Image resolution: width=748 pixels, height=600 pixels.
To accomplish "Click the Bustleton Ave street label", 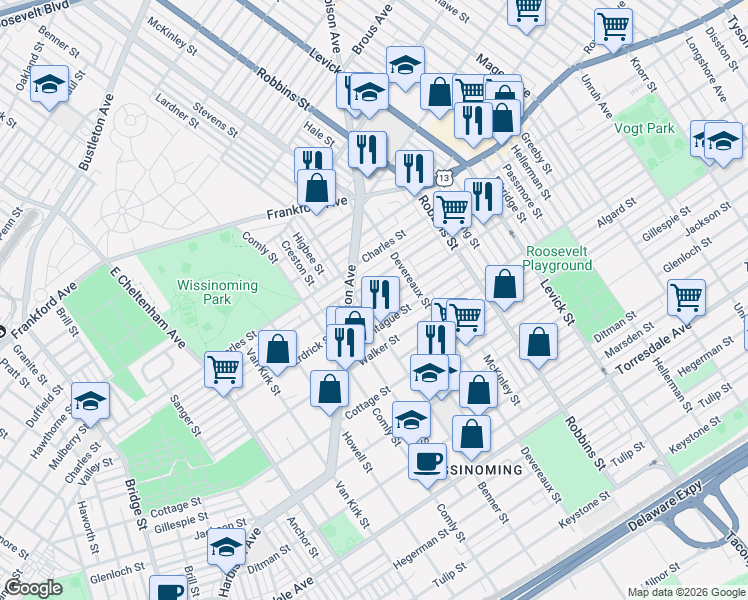I will click(96, 132).
